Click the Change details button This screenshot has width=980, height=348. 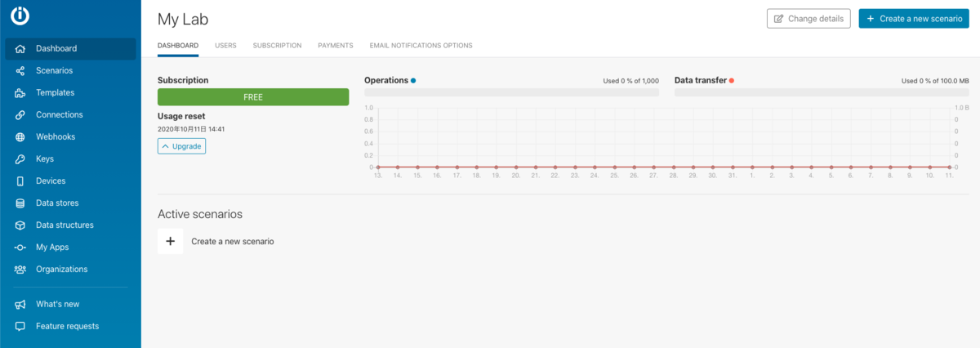point(808,19)
